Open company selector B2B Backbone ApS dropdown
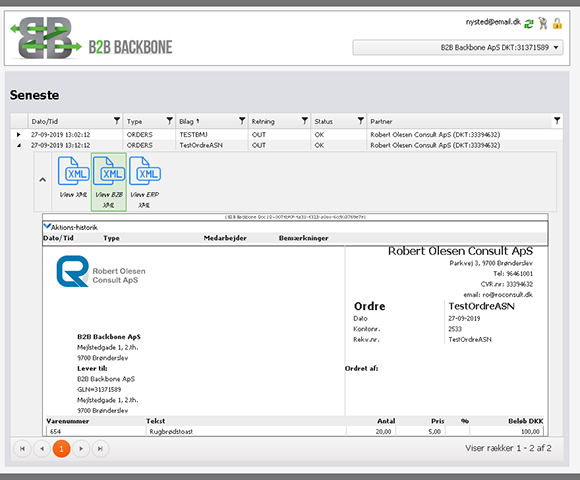Viewport: 580px width, 480px height. (x=458, y=47)
